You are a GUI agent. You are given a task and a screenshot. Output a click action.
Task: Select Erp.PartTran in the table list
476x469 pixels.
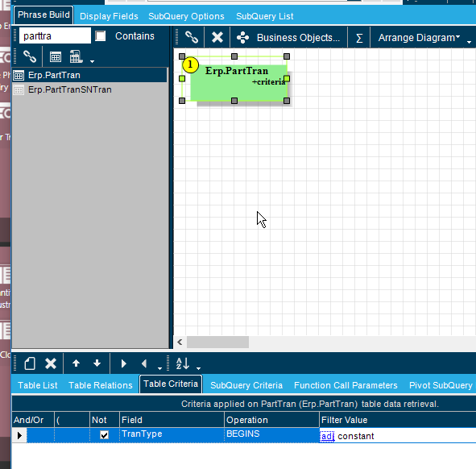[89, 75]
